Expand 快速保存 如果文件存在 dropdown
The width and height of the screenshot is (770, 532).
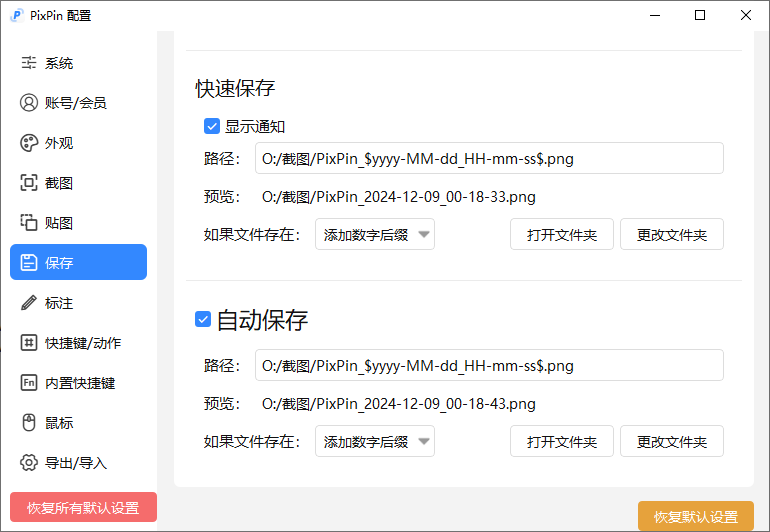click(x=375, y=234)
